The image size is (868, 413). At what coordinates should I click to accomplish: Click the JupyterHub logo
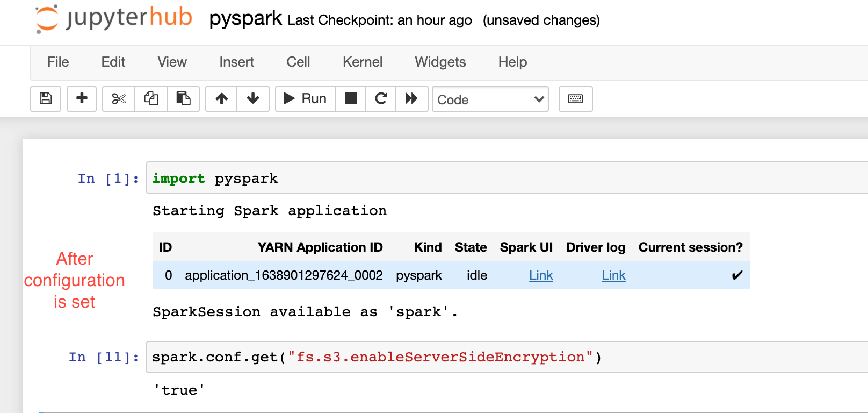113,19
